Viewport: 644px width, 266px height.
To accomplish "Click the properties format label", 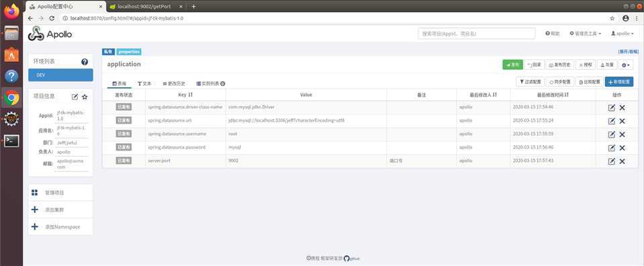I will [x=129, y=52].
